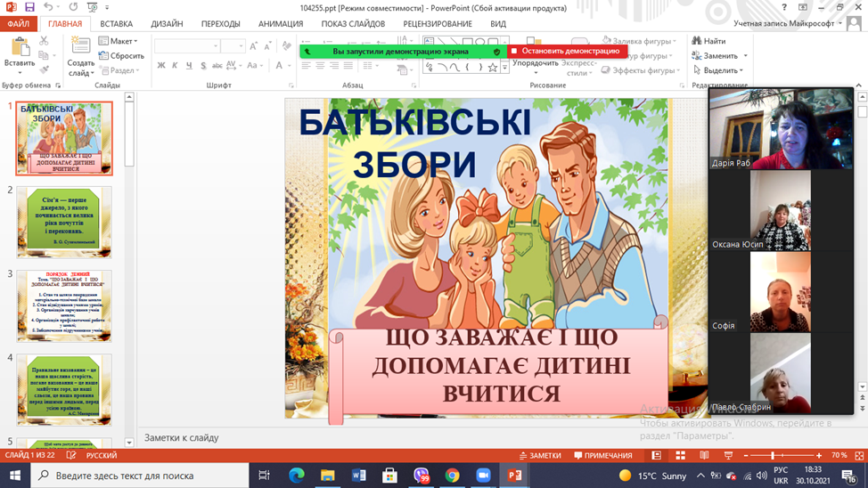Image resolution: width=868 pixels, height=488 pixels.
Task: Open Google Chrome from the taskbar
Action: point(452,476)
